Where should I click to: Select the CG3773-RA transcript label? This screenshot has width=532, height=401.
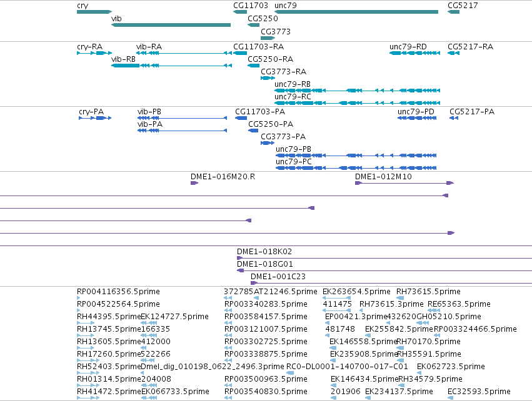click(283, 72)
